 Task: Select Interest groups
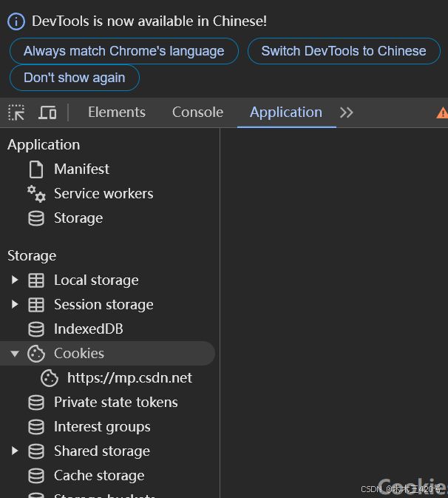pyautogui.click(x=102, y=427)
